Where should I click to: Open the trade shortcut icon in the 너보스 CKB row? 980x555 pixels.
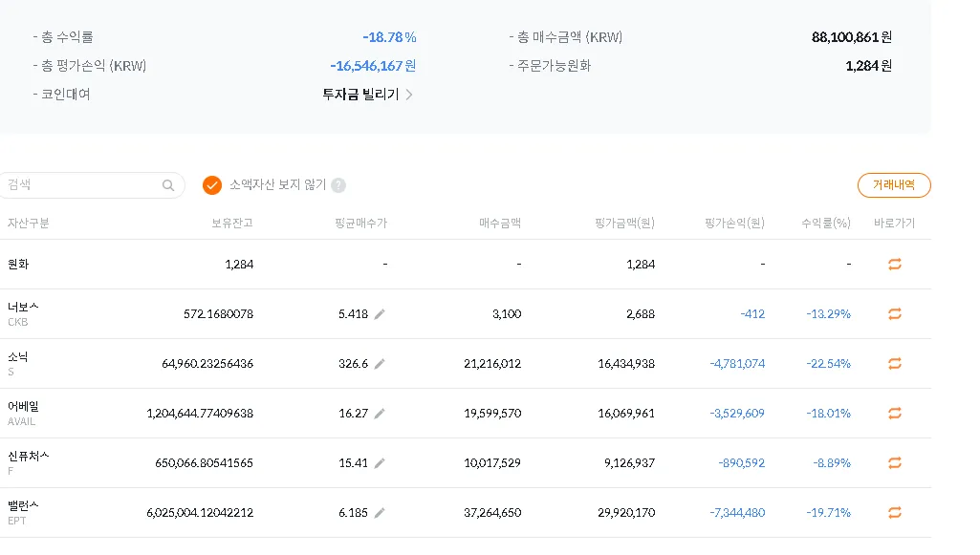tap(894, 314)
